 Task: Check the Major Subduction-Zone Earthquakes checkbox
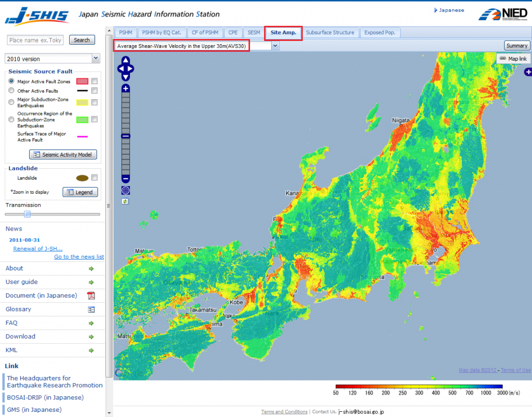click(x=95, y=102)
